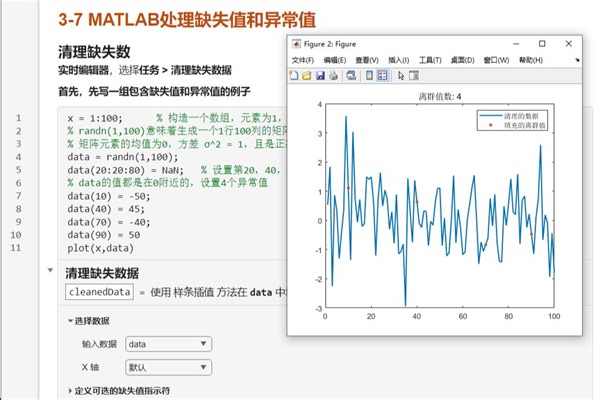600x400 pixels.
Task: Click the dock figure arrow at menu bar right
Action: 577,60
